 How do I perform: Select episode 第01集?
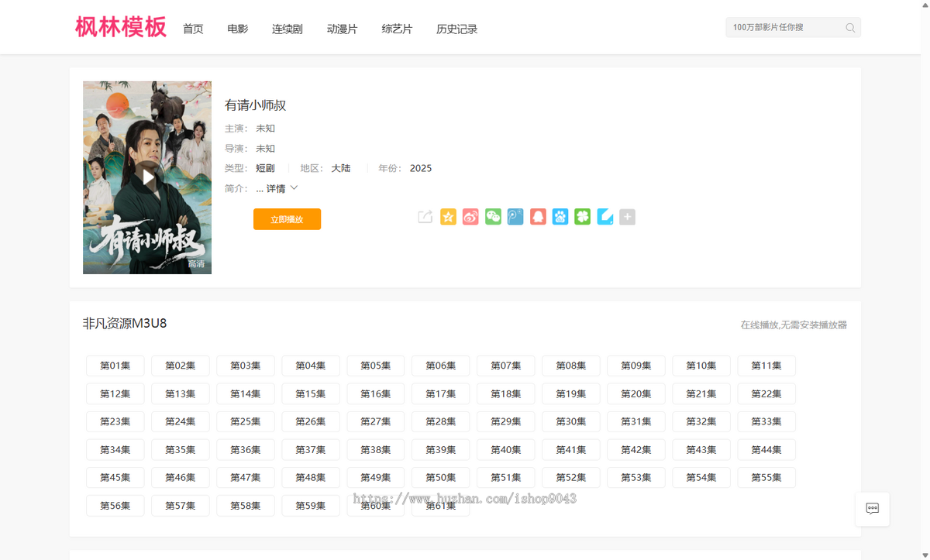point(115,366)
